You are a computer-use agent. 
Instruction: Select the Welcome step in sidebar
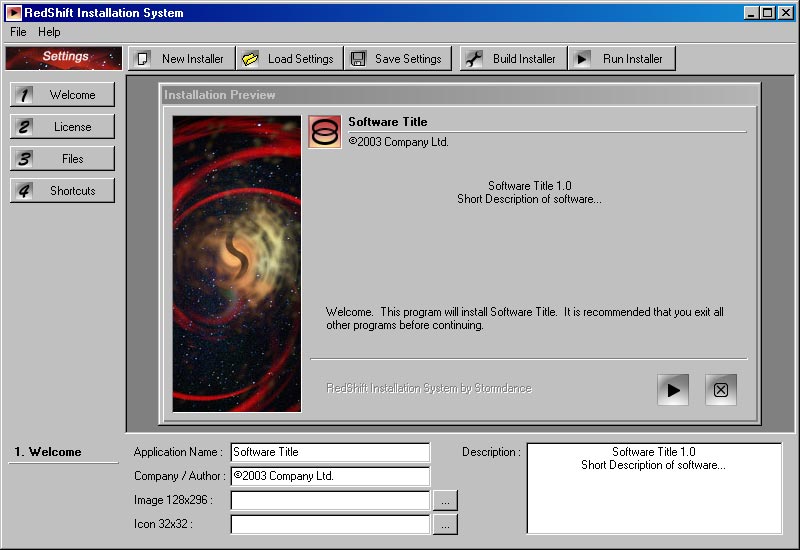coord(62,94)
